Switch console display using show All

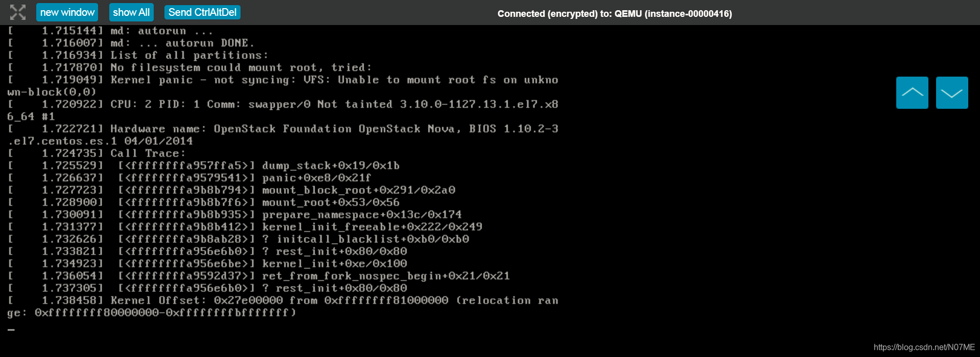(131, 12)
